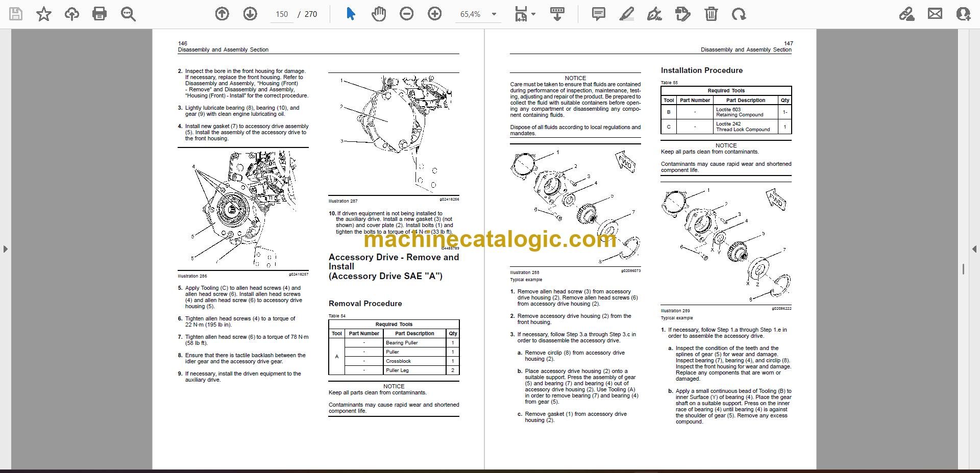The image size is (980, 473).
Task: Expand the right tools panel
Action: pyautogui.click(x=974, y=249)
